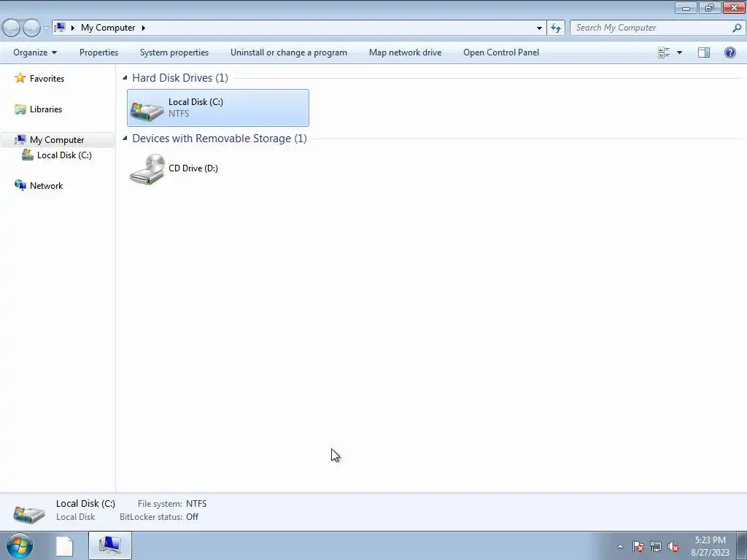Click the Hard Disk Drives (1) header
The height and width of the screenshot is (560, 747).
coord(180,77)
